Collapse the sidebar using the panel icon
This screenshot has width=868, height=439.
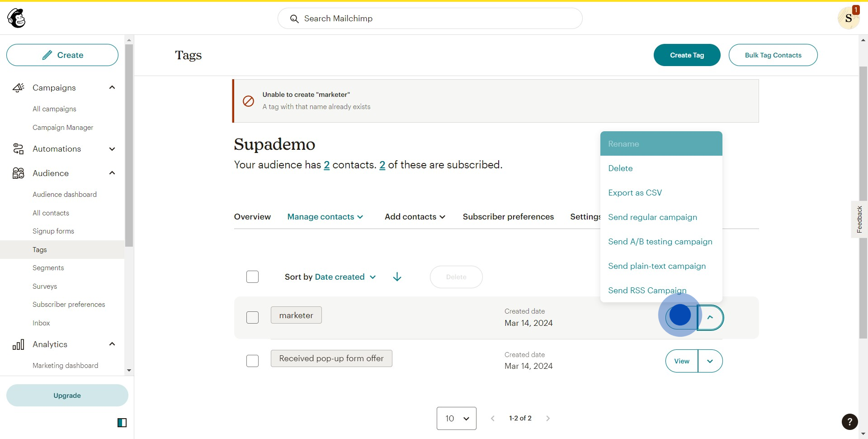coord(122,423)
